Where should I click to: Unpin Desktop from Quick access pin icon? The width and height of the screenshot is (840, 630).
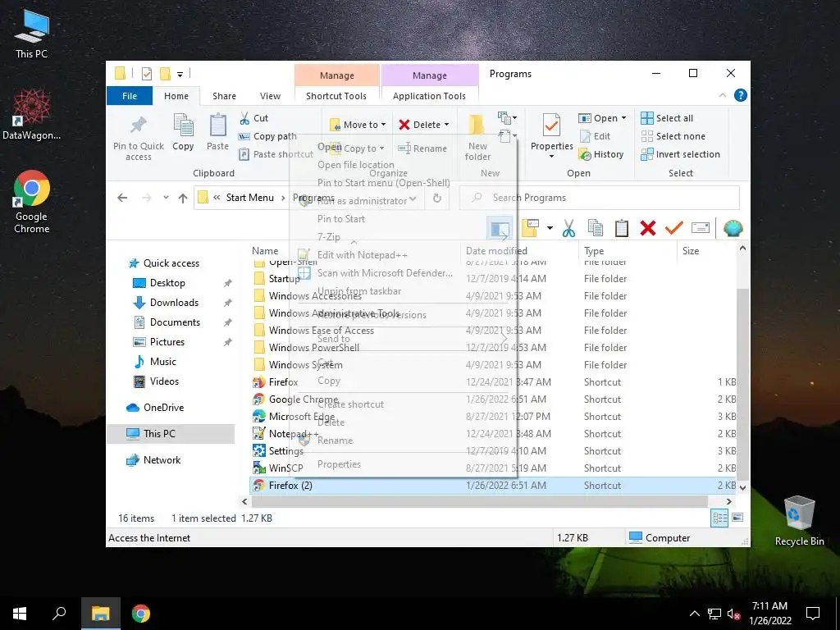click(228, 283)
